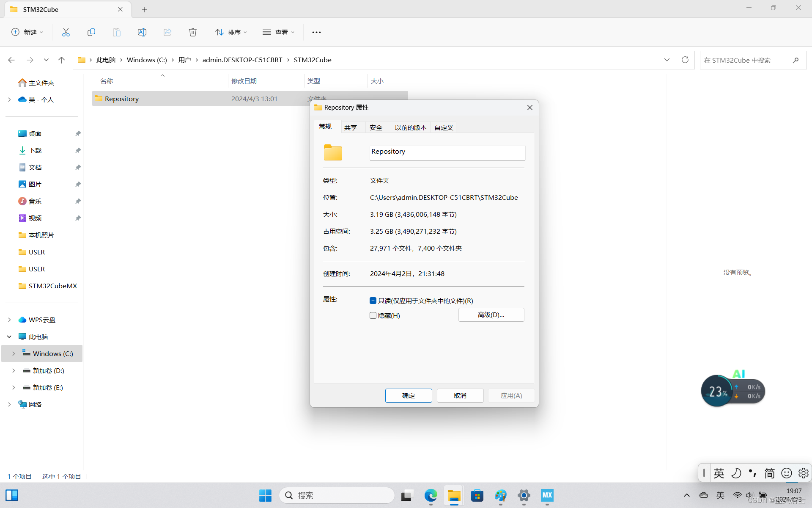This screenshot has height=508, width=812.
Task: Confirm with the OK (确定) button
Action: 409,395
